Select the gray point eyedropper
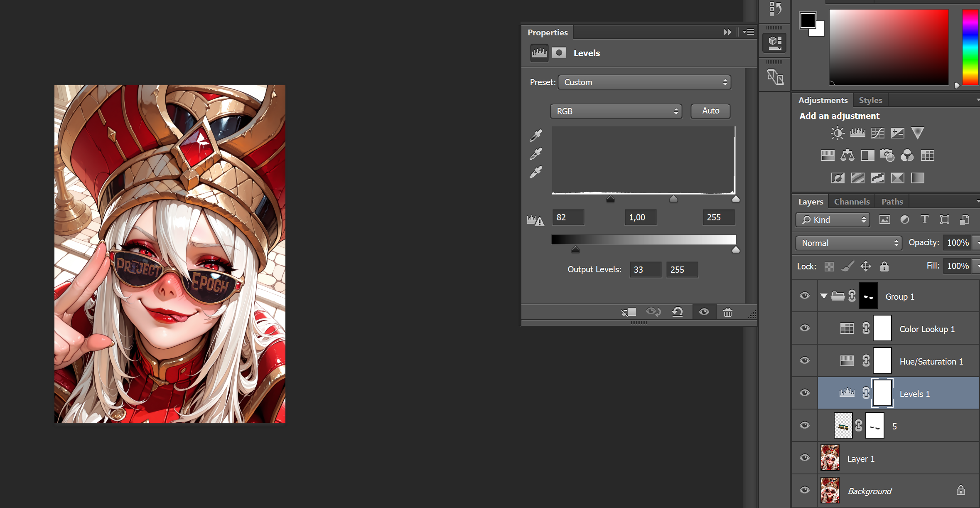Image resolution: width=980 pixels, height=508 pixels. coord(536,153)
